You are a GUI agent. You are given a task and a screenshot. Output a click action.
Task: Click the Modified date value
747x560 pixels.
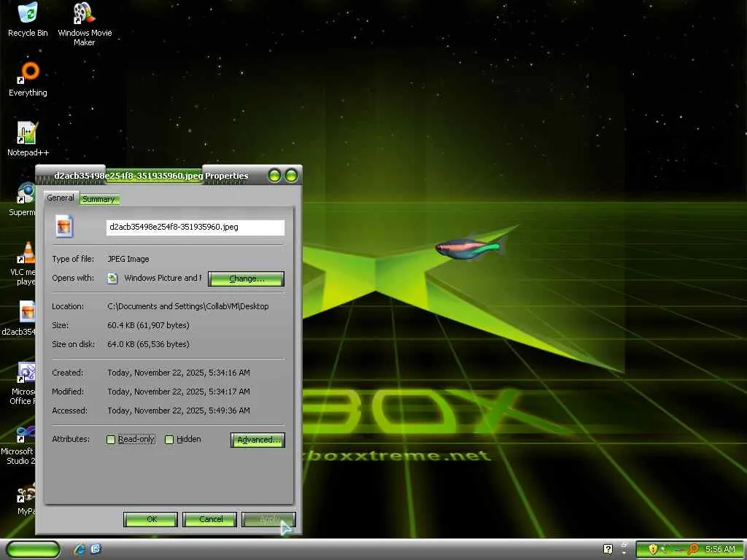click(179, 392)
